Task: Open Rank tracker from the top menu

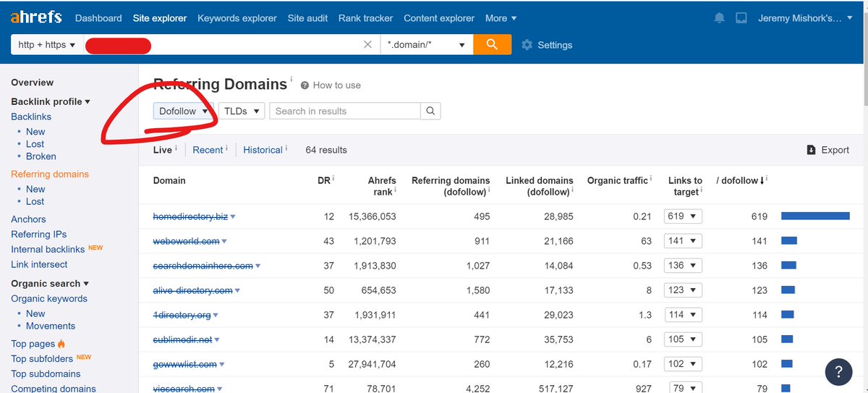Action: tap(366, 18)
